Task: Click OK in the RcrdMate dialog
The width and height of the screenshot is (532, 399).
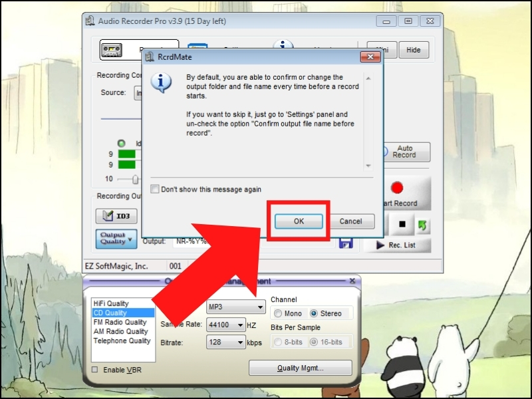Action: [x=299, y=221]
